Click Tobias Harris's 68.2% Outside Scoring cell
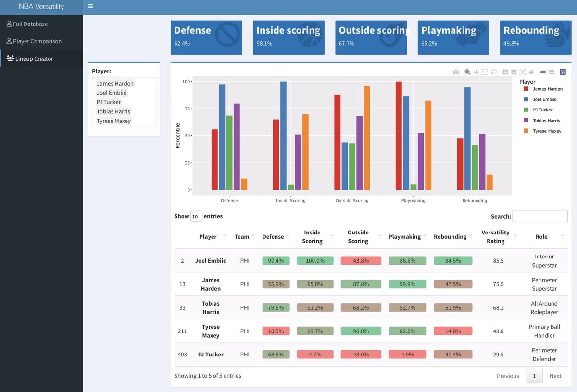The height and width of the screenshot is (392, 577). 361,307
